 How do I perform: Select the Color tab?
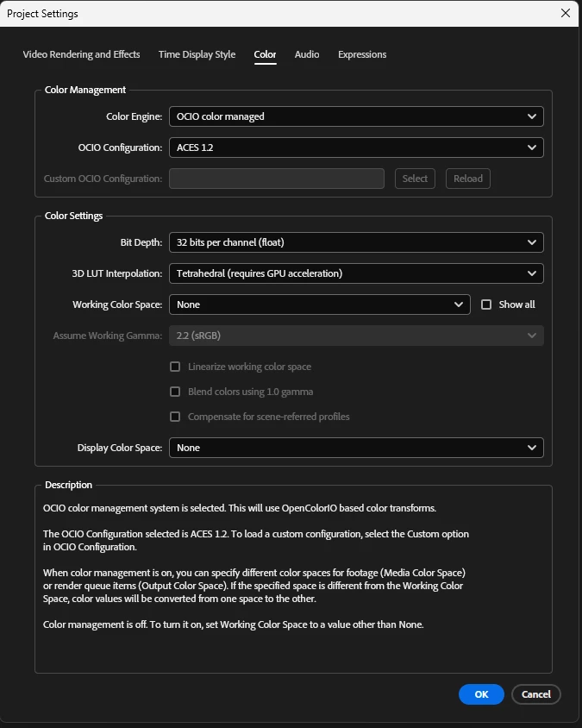point(265,54)
